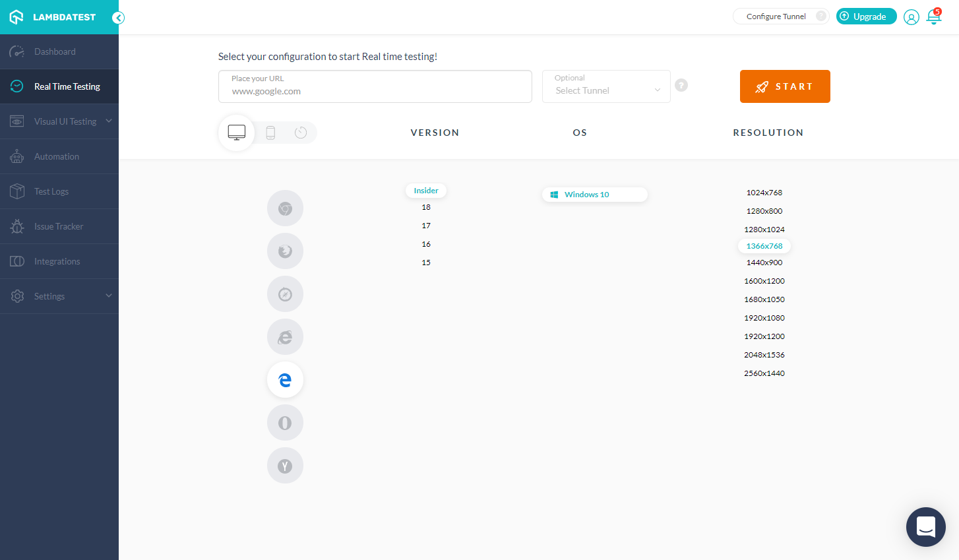
Task: Focus the Place your URL field
Action: [x=375, y=86]
